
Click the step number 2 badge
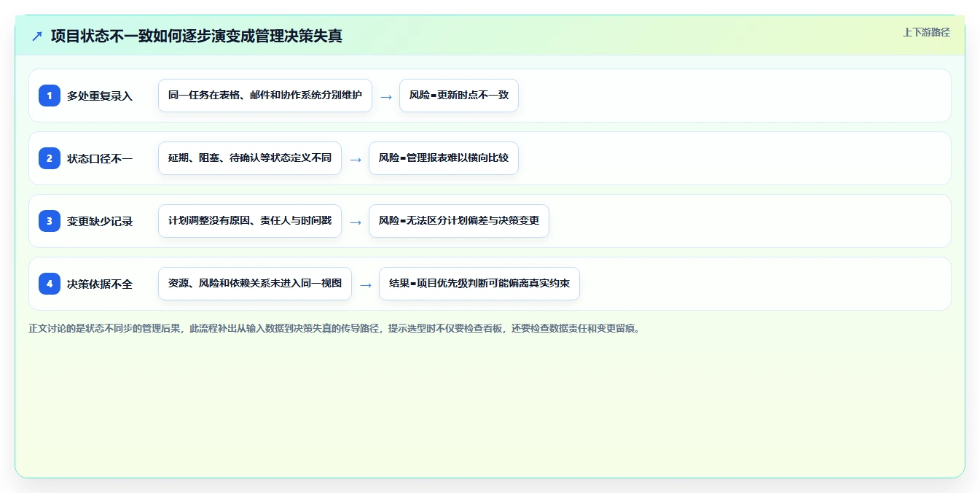50,158
